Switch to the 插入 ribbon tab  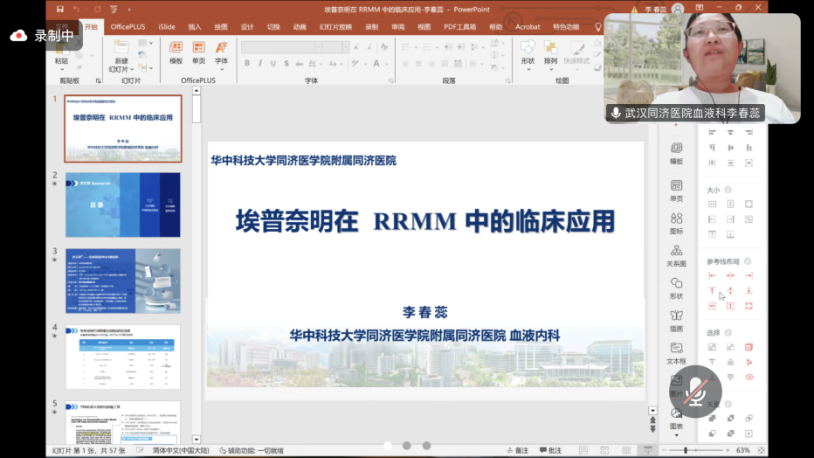(194, 27)
